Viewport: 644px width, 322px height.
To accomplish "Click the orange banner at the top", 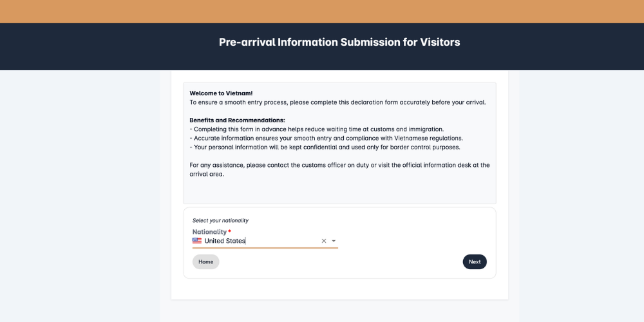I will [322, 12].
